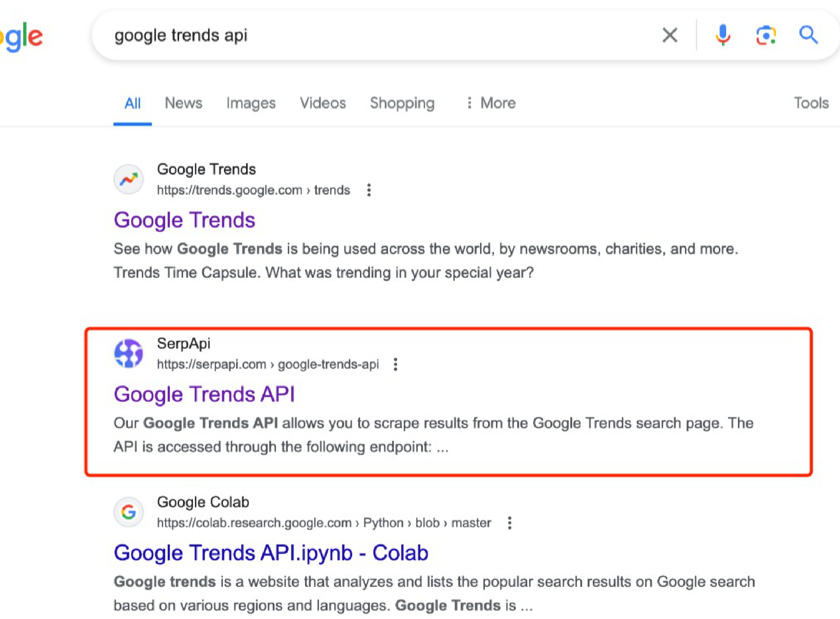The width and height of the screenshot is (840, 619).
Task: Open three-dot menu next to serpapi.com URL
Action: pyautogui.click(x=395, y=364)
